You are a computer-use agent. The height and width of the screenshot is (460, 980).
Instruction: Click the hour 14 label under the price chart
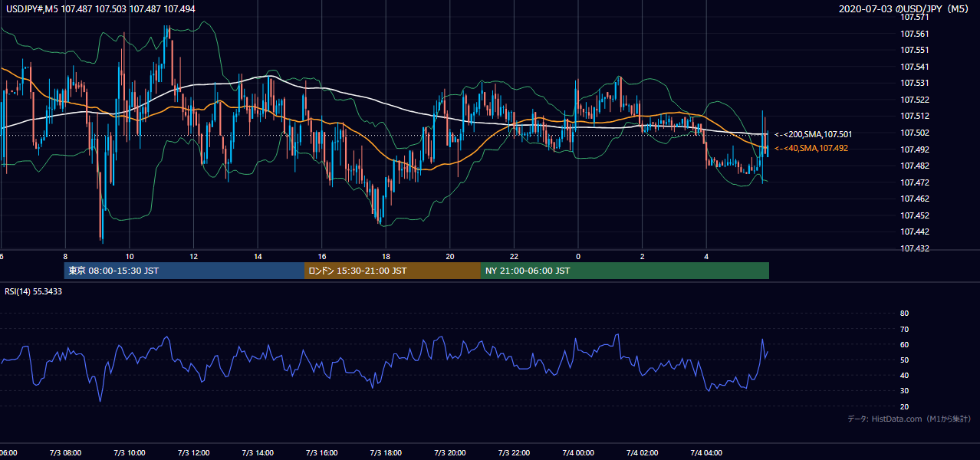pyautogui.click(x=258, y=256)
